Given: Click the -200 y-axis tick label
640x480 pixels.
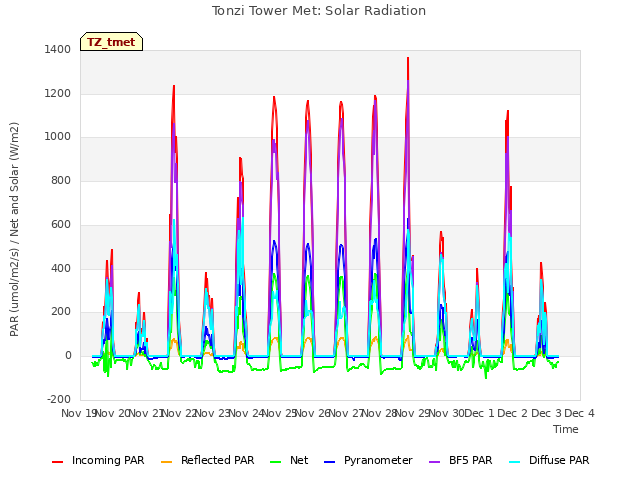Looking at the screenshot, I should pos(59,399).
